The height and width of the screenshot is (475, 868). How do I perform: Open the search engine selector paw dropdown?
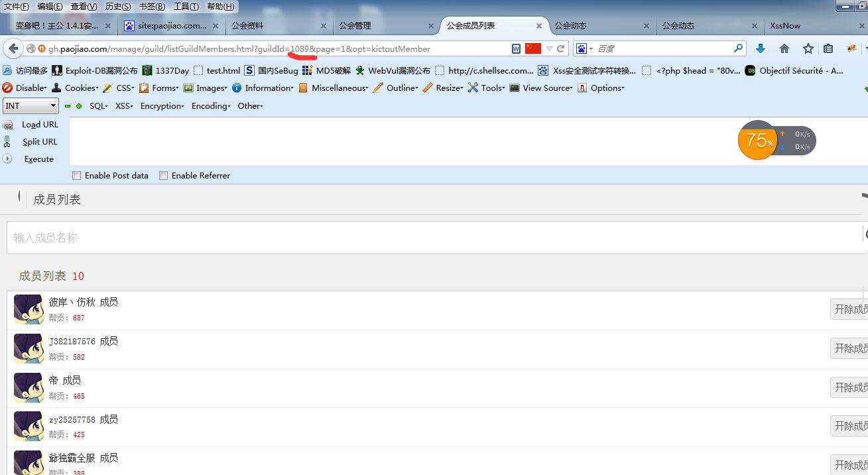(x=584, y=48)
